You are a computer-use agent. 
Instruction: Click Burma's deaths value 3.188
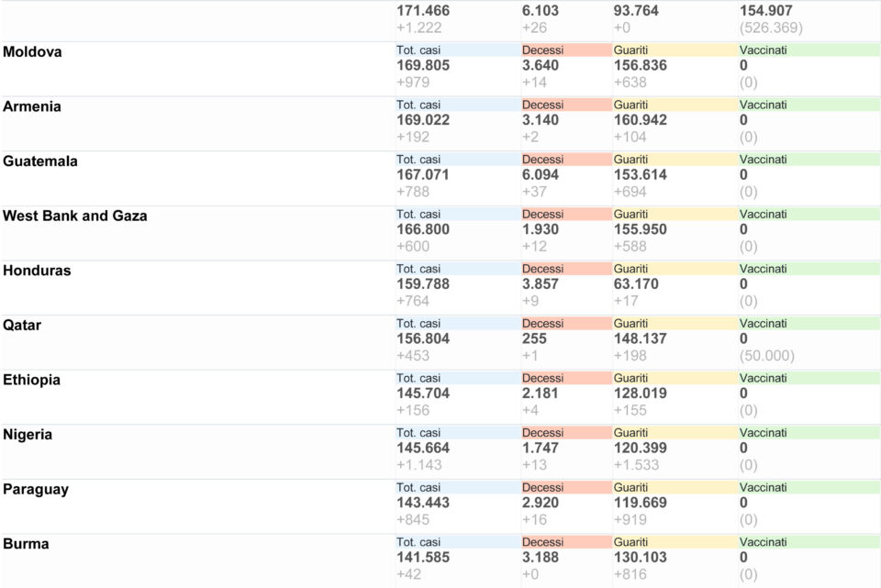pyautogui.click(x=540, y=558)
